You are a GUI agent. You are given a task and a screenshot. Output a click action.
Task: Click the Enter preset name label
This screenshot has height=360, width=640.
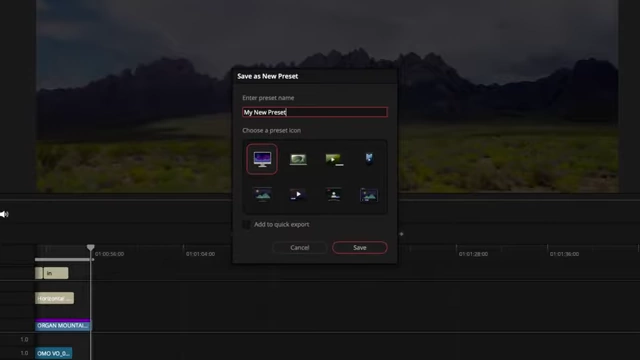[268, 98]
